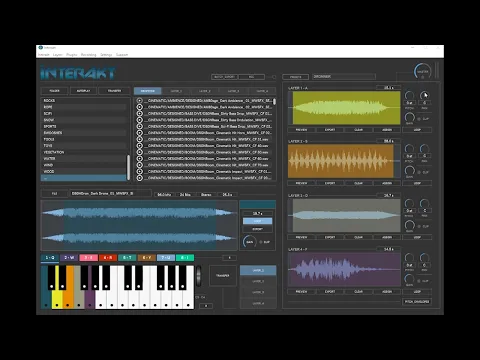480x360 pixels.
Task: Select the 6-Y keyboard bank tab
Action: [147, 258]
